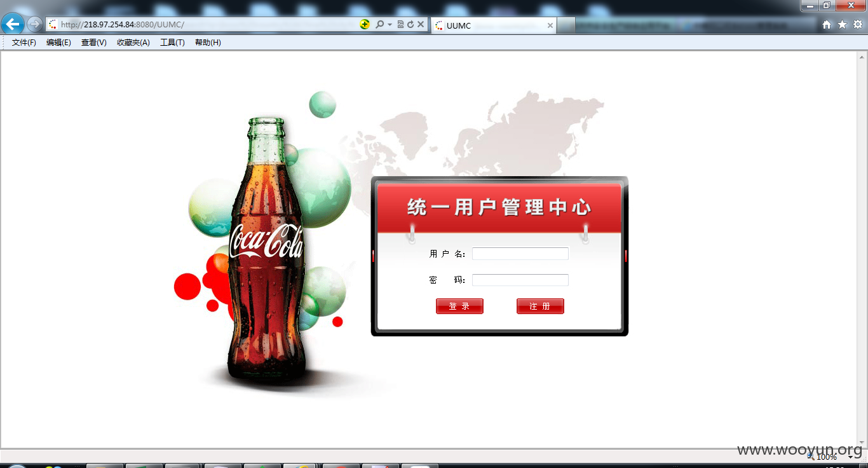
Task: Close the browser window
Action: (x=850, y=5)
